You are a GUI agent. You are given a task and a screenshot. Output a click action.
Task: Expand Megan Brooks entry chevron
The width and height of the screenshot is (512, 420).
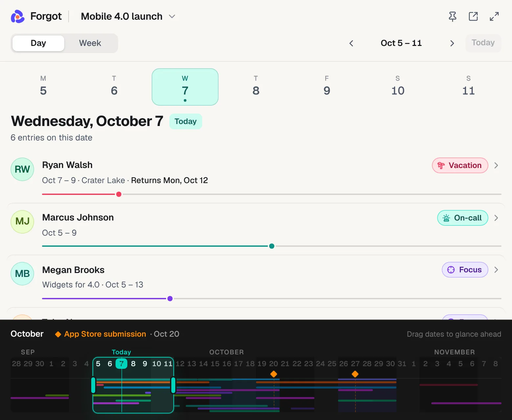[x=496, y=270]
